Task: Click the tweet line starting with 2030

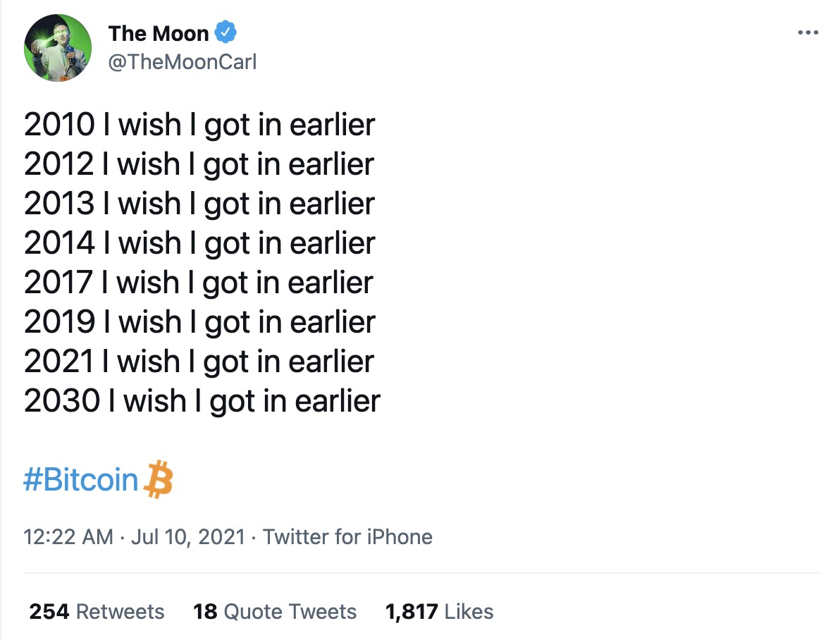Action: [x=202, y=401]
